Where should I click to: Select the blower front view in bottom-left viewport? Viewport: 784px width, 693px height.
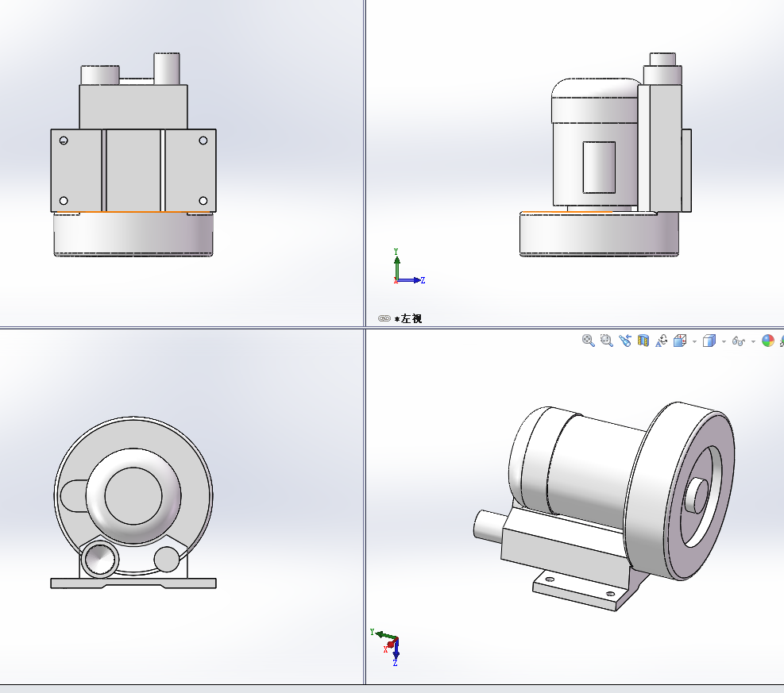tap(133, 502)
